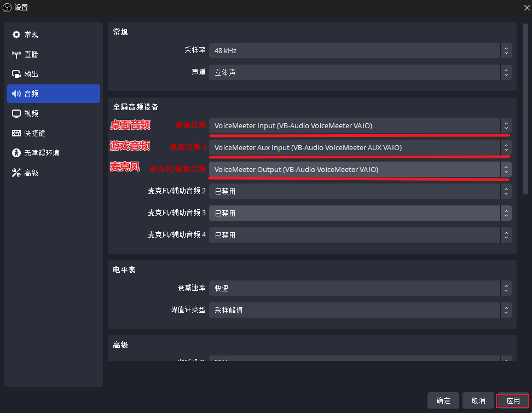Click the 取消 cancel button
This screenshot has height=413, width=532.
pos(478,400)
